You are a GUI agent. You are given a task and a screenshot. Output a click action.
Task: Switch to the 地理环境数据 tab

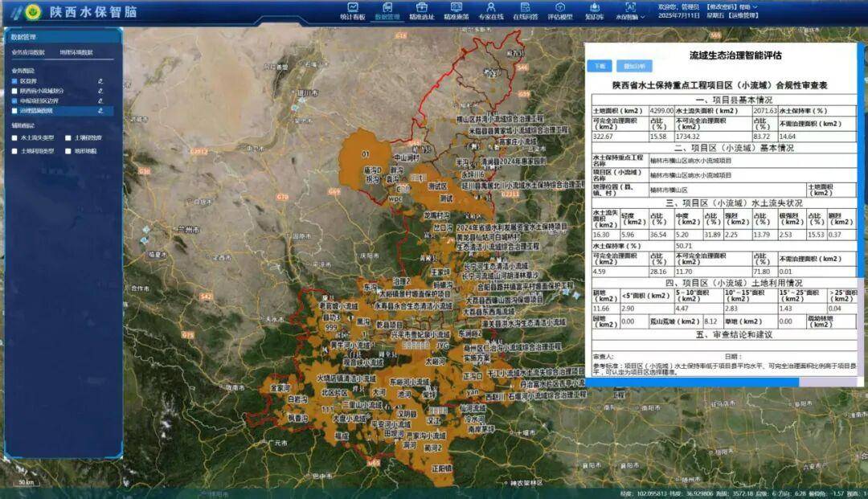76,52
